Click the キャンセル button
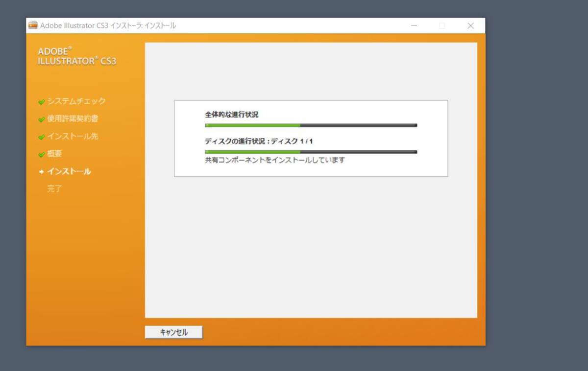 click(x=173, y=332)
